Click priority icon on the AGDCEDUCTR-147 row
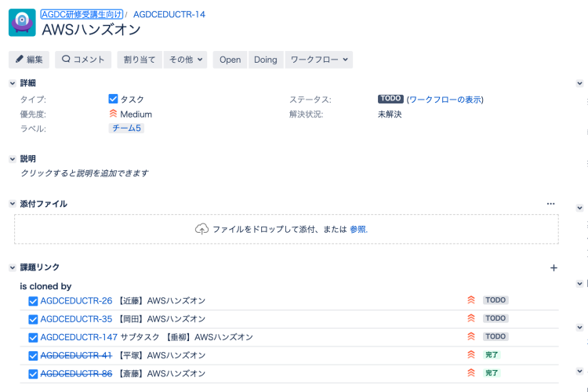The width and height of the screenshot is (588, 392). (x=471, y=336)
